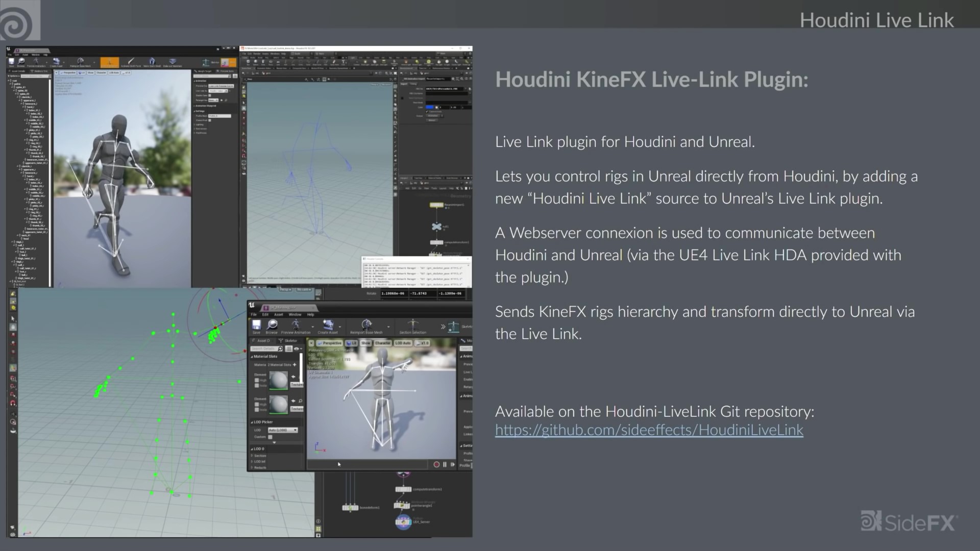
Task: Toggle Convert Units checkbox in Houdini parameters
Action: [427, 112]
